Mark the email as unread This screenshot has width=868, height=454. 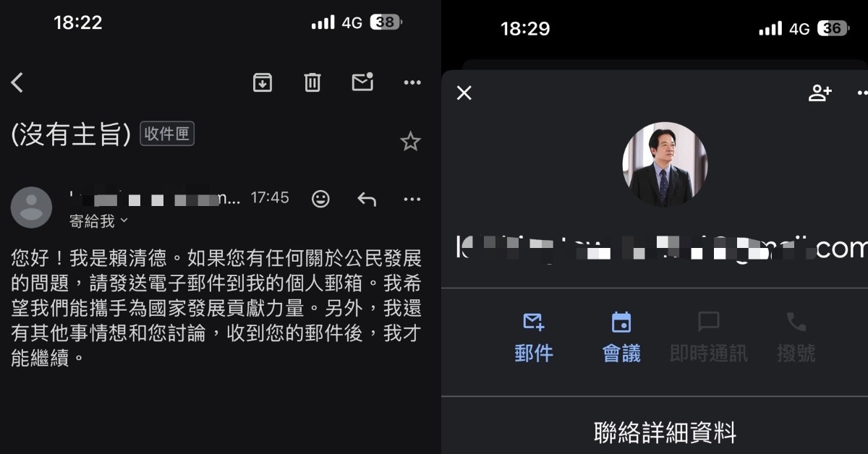[362, 82]
